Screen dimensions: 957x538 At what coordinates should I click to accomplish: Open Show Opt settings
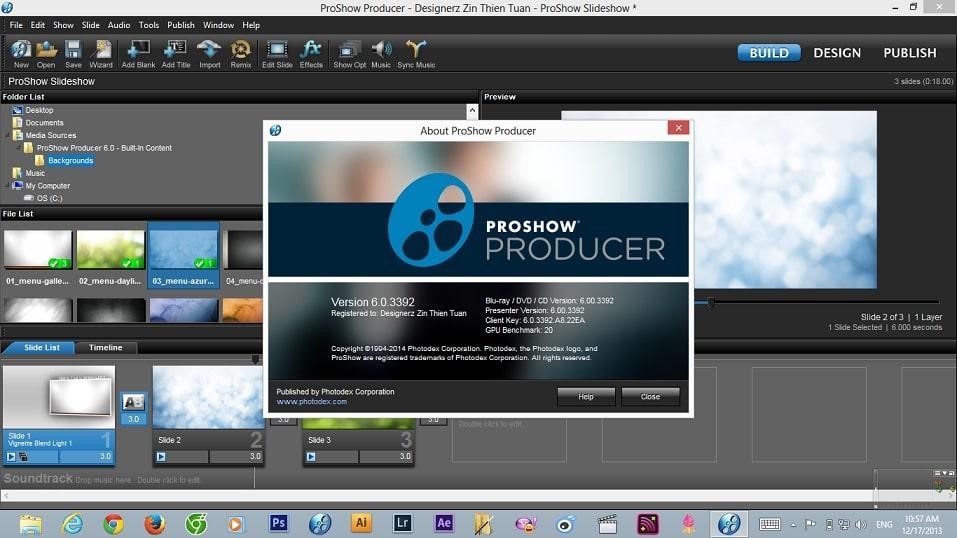coord(350,54)
